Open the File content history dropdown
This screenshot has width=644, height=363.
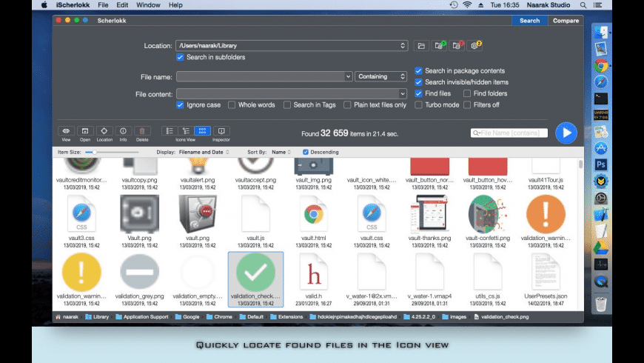403,94
